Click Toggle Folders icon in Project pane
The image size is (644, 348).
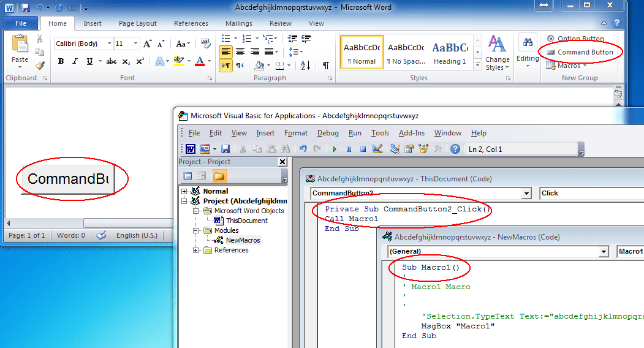(x=219, y=176)
